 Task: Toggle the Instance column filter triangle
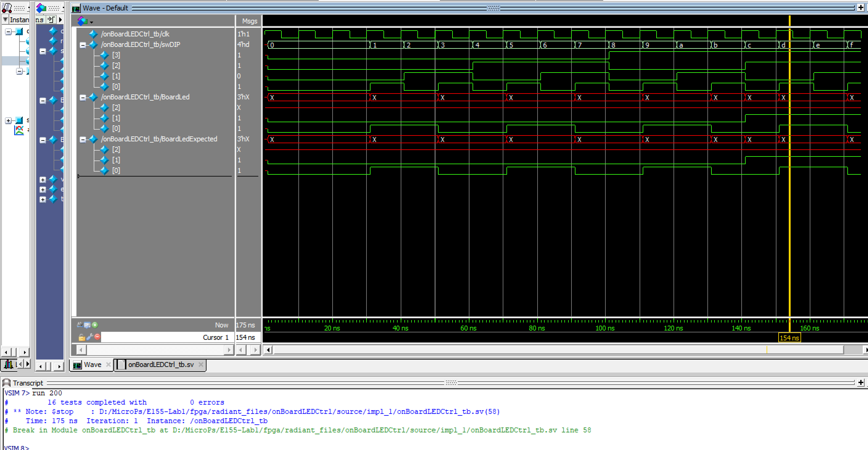pos(5,19)
